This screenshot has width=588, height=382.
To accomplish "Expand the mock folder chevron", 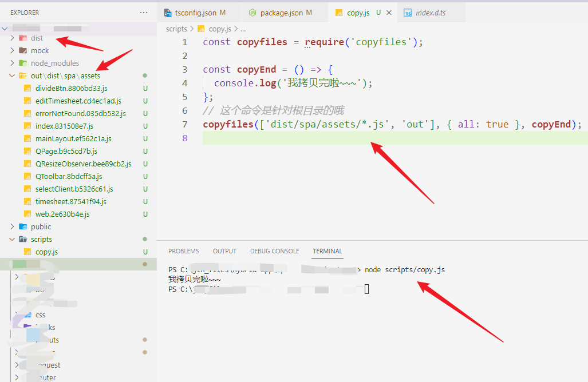I will 12,50.
